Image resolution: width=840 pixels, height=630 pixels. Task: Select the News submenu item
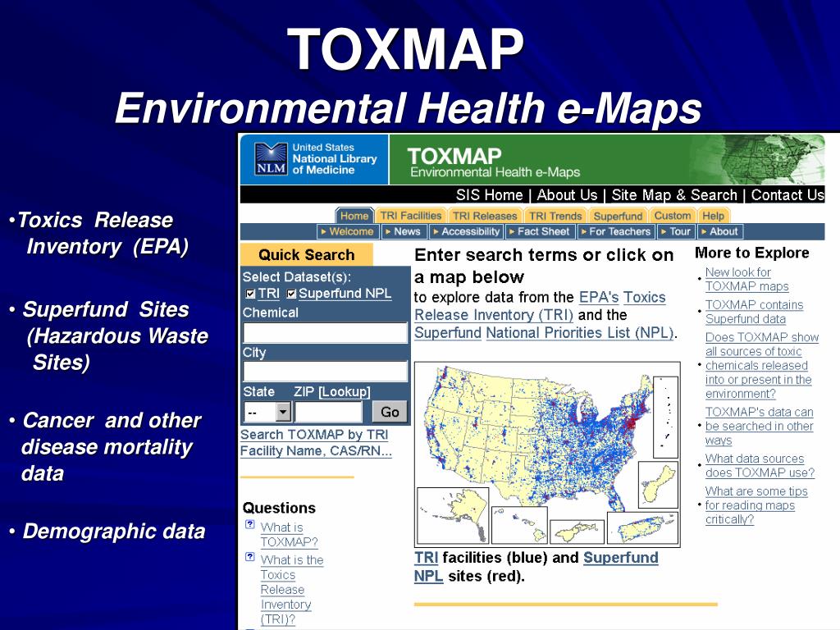(404, 231)
